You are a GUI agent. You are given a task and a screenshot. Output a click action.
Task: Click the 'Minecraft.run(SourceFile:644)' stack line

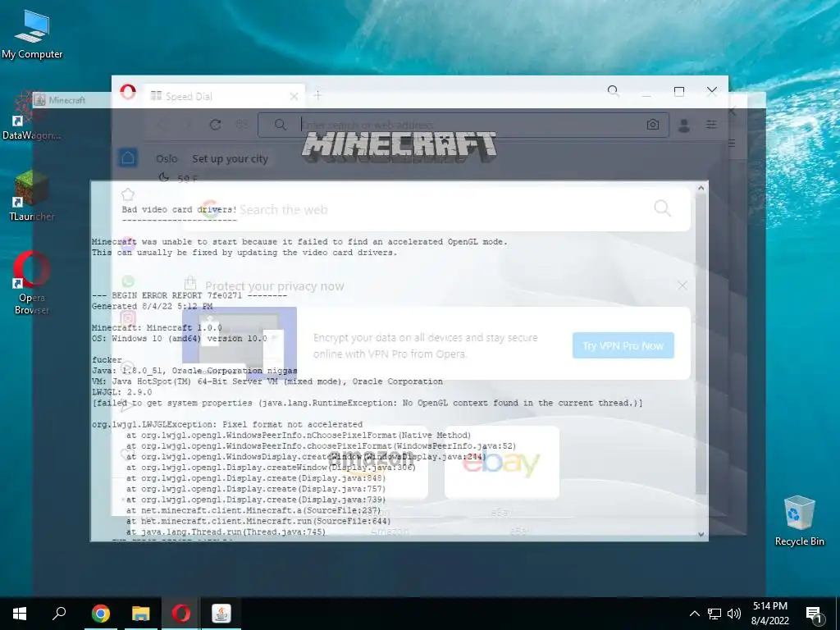[258, 521]
